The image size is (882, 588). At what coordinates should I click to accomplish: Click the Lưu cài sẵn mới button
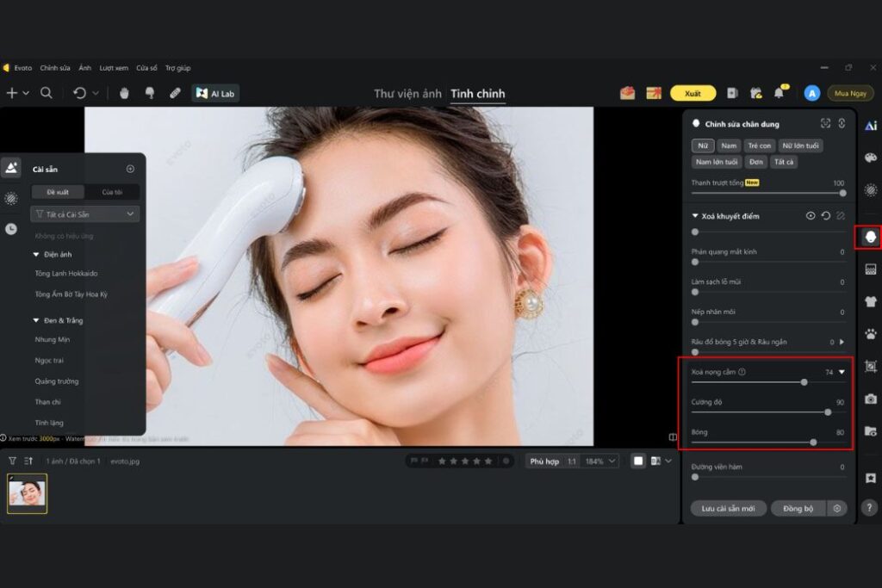point(728,508)
